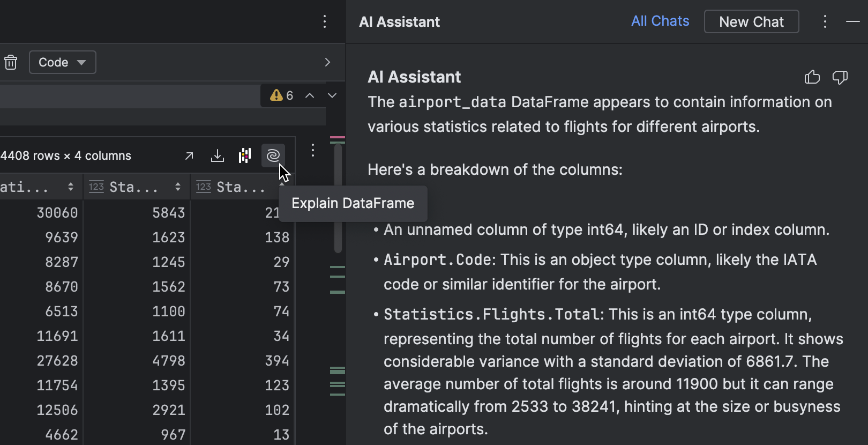Click the All Chats link
Screen dimensions: 868x445
click(660, 21)
